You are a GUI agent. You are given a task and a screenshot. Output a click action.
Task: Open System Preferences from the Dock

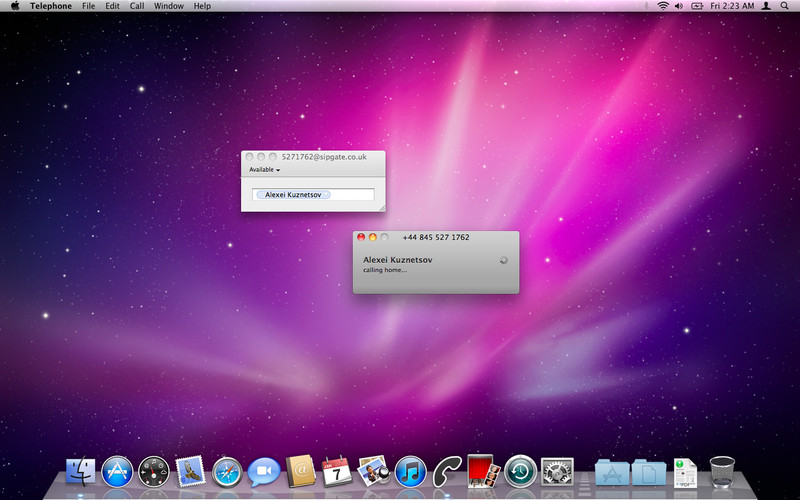click(556, 471)
